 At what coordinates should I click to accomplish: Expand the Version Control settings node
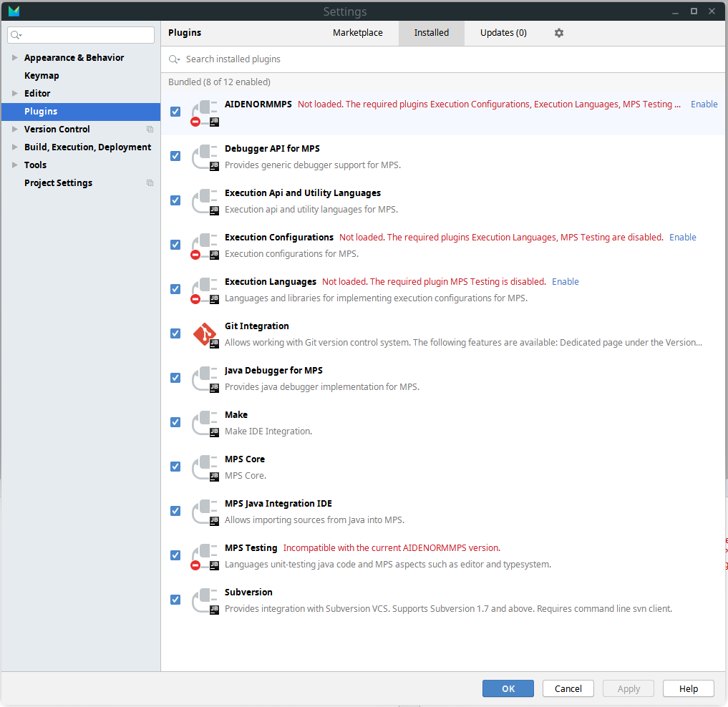[x=14, y=130]
